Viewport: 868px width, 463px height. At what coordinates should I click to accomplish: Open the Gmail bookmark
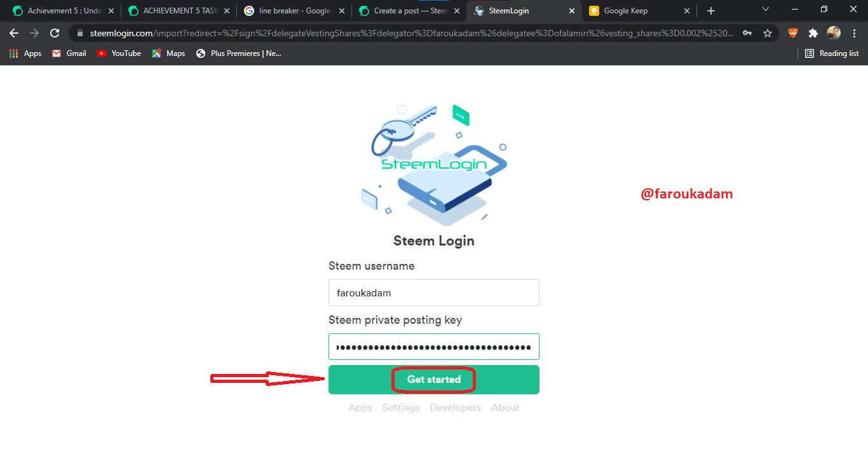69,53
